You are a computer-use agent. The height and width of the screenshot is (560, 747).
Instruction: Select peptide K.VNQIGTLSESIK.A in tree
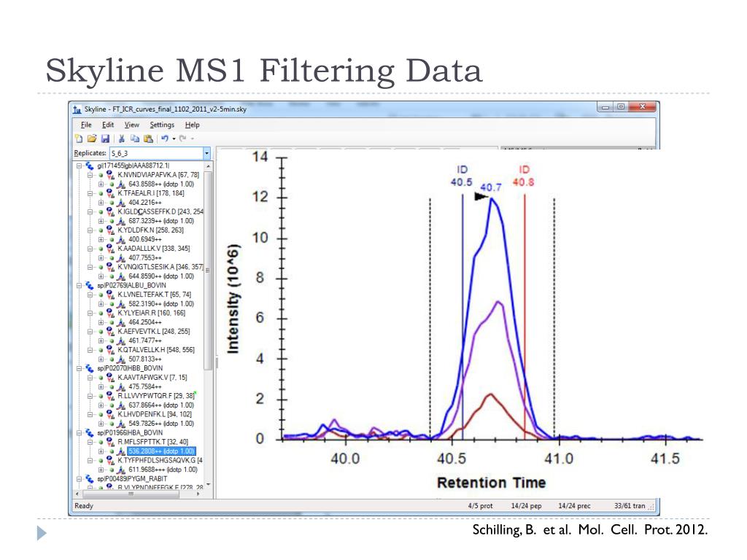[160, 267]
